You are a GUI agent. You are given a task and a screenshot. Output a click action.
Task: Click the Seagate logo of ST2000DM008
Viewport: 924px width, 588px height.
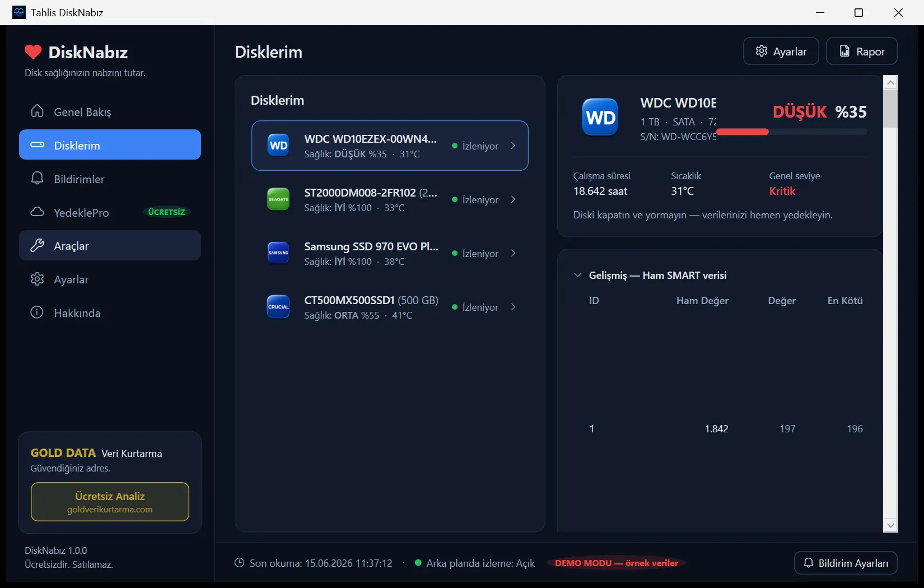tap(278, 199)
